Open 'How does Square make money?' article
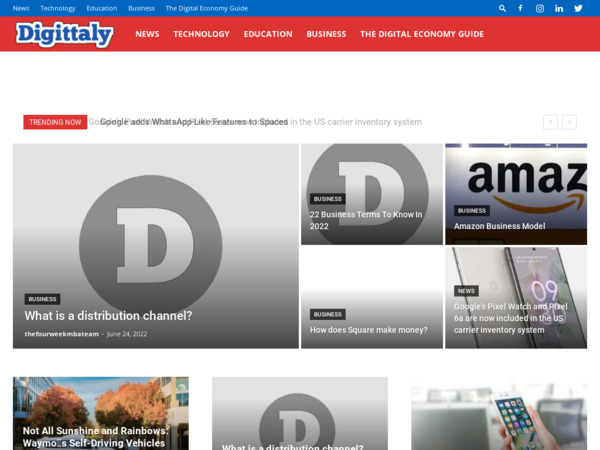Image resolution: width=600 pixels, height=450 pixels. coord(368,330)
